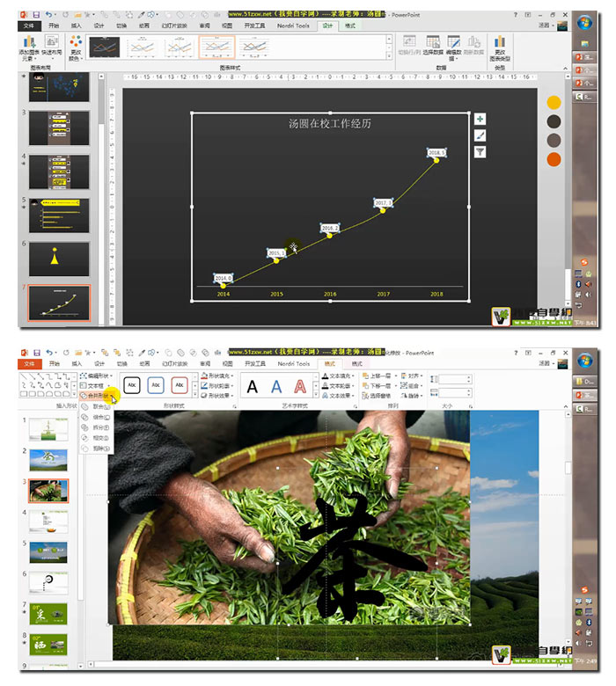
Task: Click Windows Start orb beside tea-photo window
Action: (x=584, y=360)
